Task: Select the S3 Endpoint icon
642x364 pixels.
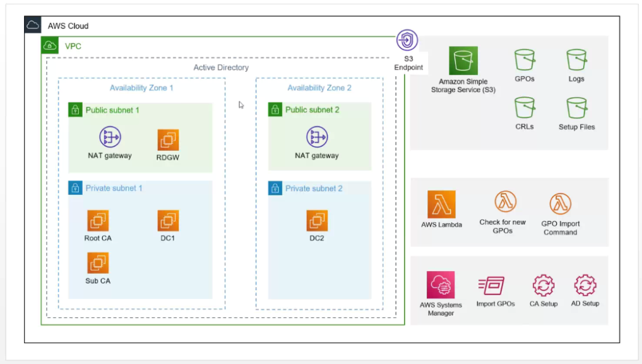Action: pyautogui.click(x=407, y=40)
